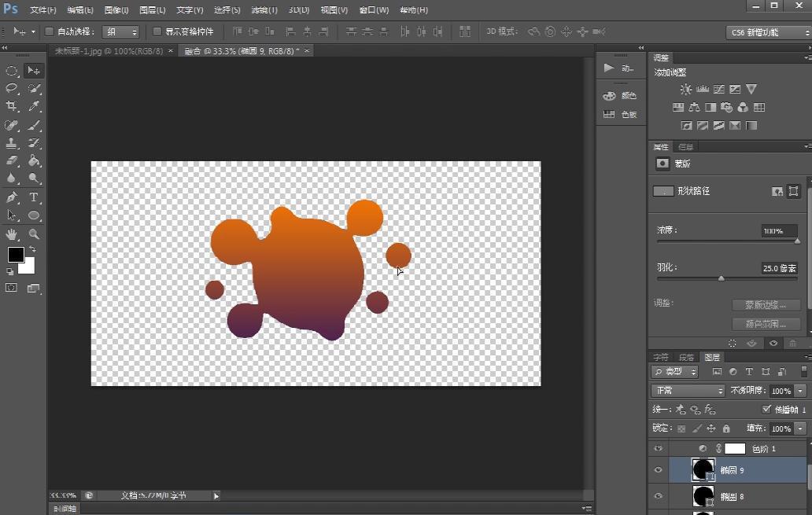Screen dimensions: 812x515
Task: Add a Color Balance adjustment
Action: (x=694, y=107)
